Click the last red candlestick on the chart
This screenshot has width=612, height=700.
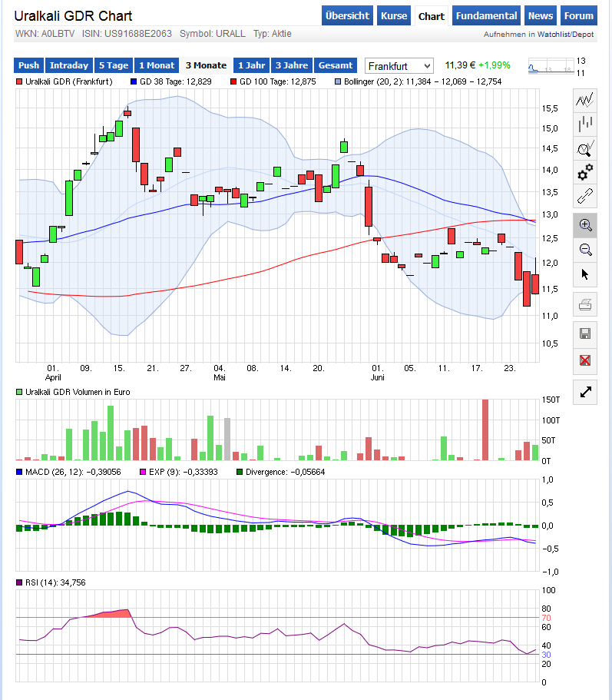point(535,284)
